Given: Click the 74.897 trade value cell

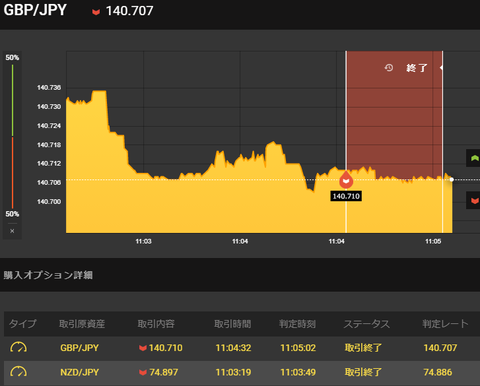Looking at the screenshot, I should tap(158, 372).
